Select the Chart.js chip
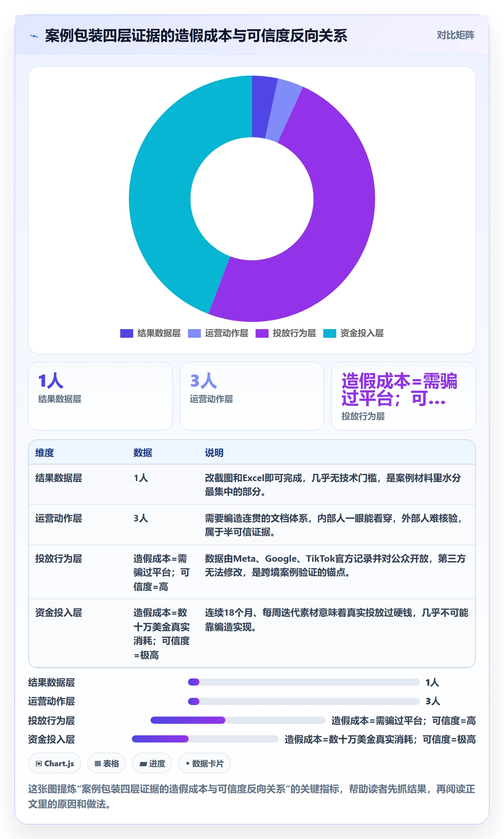Viewport: 504px width, 839px height. (55, 763)
